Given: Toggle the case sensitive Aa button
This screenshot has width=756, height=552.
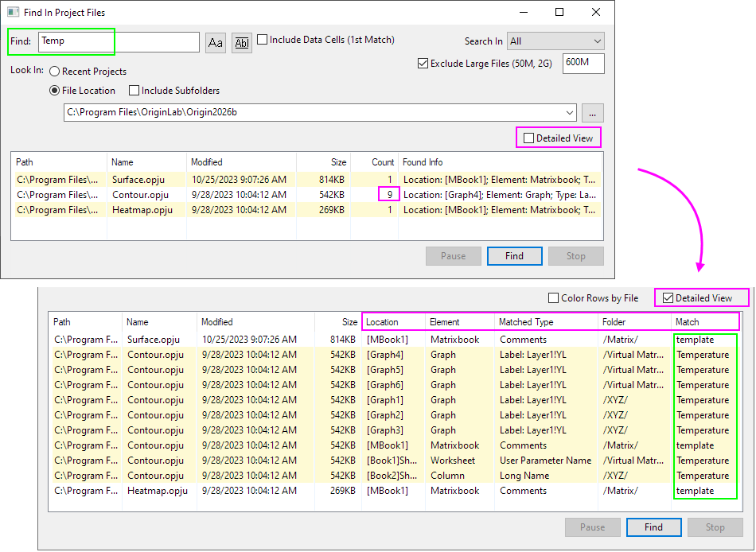Looking at the screenshot, I should [x=216, y=43].
